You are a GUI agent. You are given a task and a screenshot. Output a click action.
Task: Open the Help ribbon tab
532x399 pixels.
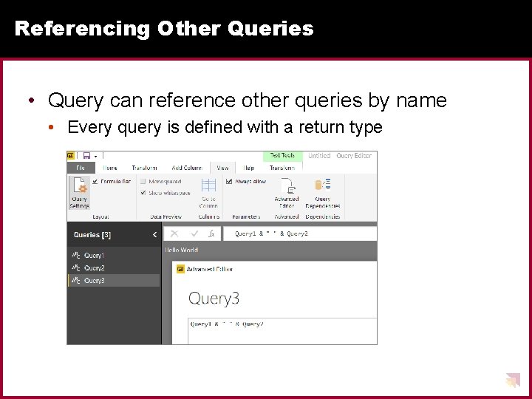[249, 168]
